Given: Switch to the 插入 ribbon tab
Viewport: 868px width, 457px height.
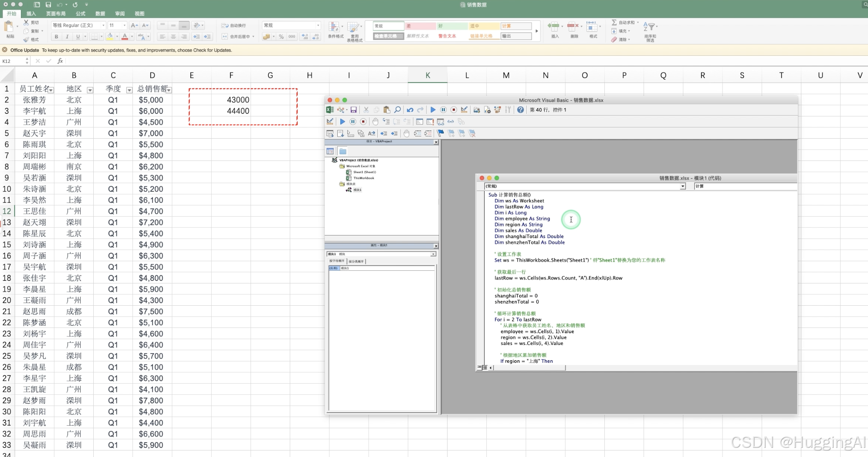Looking at the screenshot, I should pyautogui.click(x=31, y=14).
